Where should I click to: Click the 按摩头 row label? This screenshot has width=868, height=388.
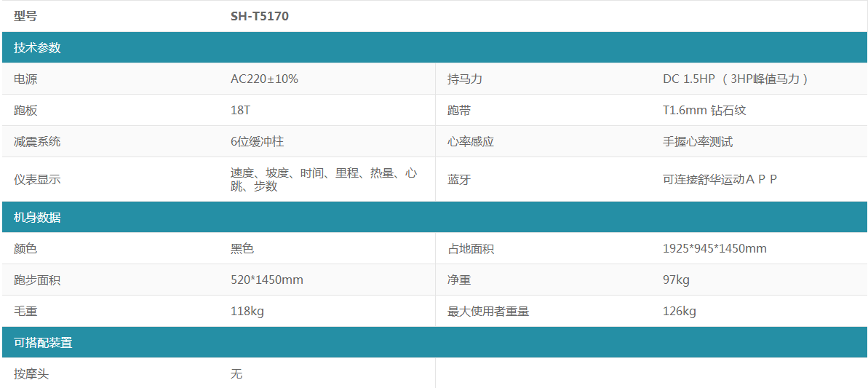point(31,374)
